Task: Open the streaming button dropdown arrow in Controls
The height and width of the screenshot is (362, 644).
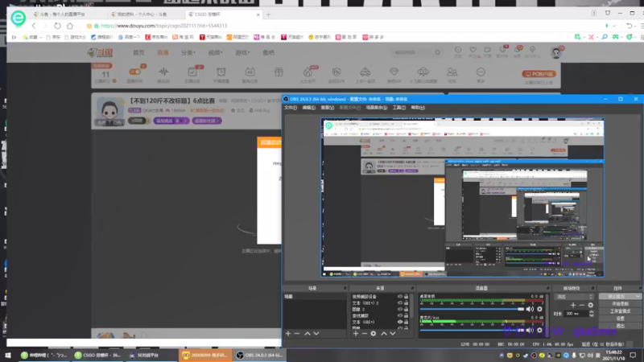Action: (x=638, y=296)
